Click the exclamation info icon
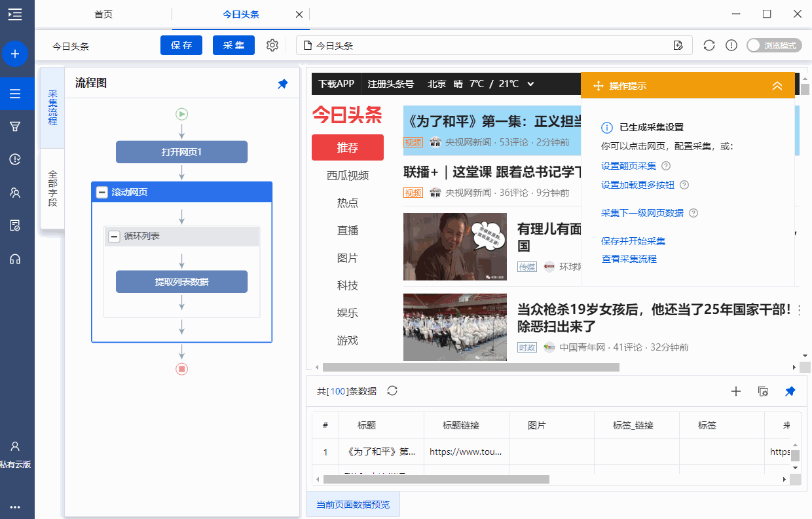 coord(731,45)
